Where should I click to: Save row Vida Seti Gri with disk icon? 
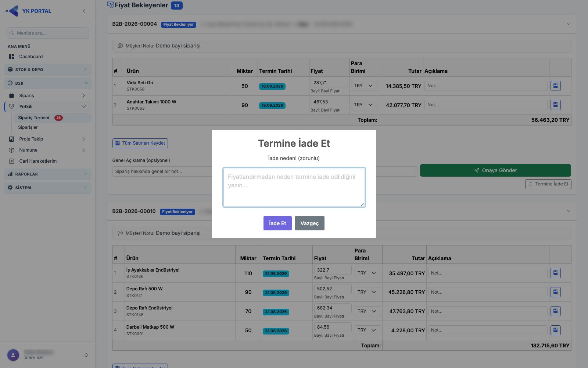(556, 86)
